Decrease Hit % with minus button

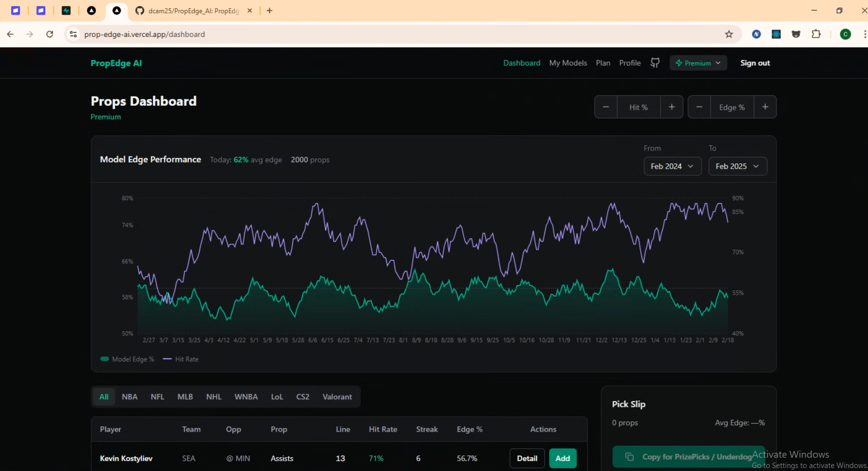tap(606, 107)
